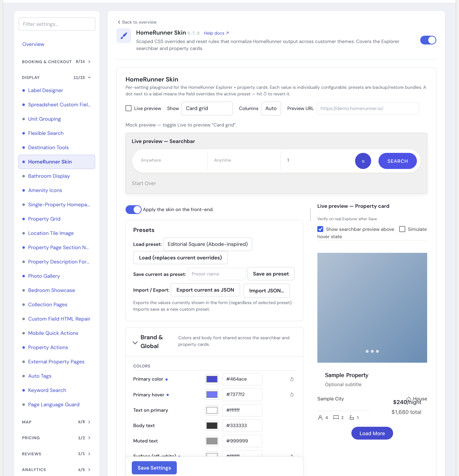The image size is (459, 476).
Task: Open Label Designer in sidebar
Action: coord(45,90)
